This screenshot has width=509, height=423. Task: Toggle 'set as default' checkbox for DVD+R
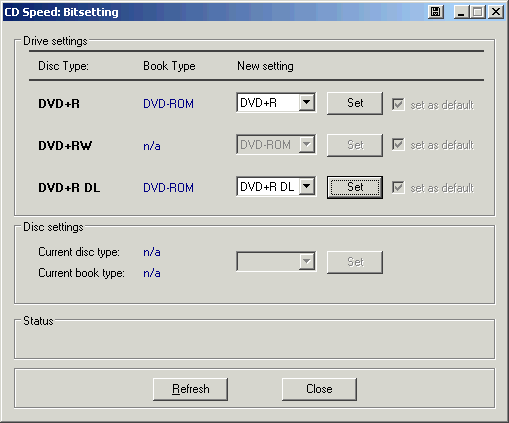[x=398, y=104]
